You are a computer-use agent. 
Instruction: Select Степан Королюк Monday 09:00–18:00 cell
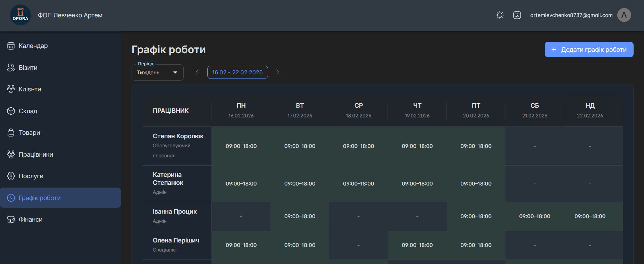(241, 146)
